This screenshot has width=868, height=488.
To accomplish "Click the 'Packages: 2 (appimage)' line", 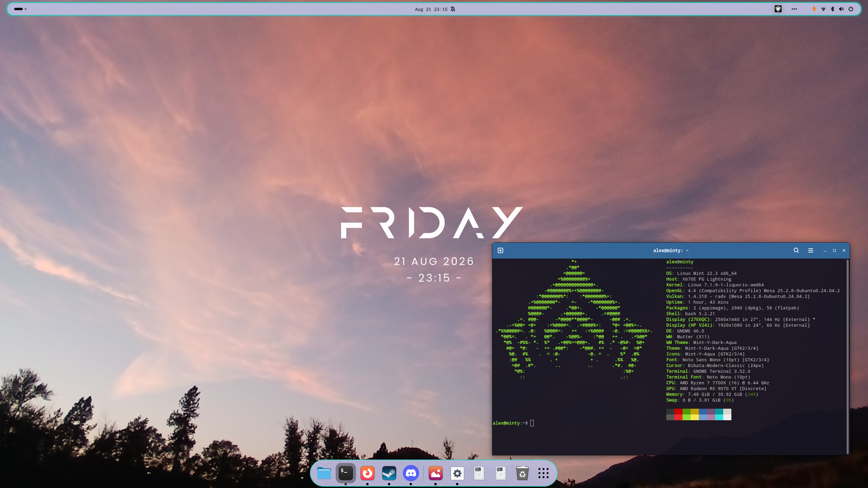I will coord(732,308).
